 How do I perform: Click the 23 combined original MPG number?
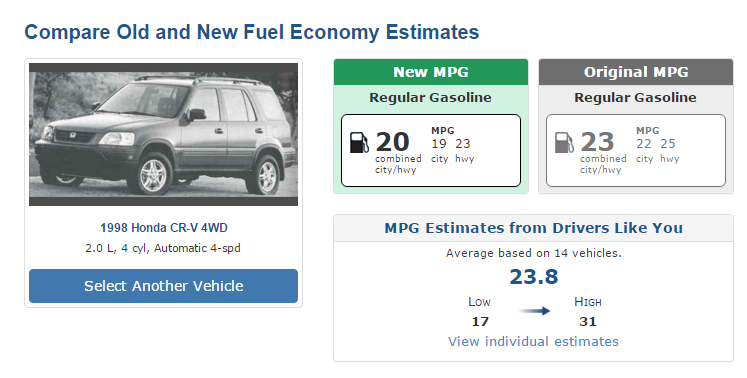click(x=597, y=142)
